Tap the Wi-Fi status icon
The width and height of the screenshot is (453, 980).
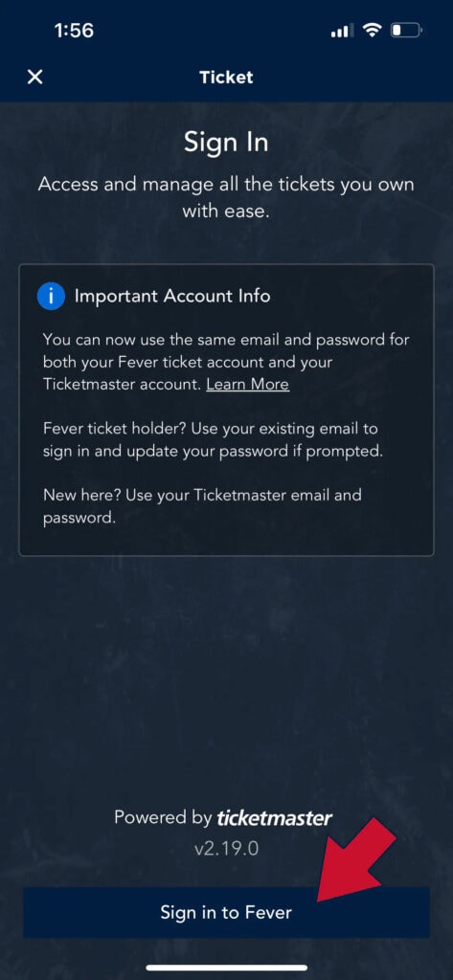click(373, 30)
